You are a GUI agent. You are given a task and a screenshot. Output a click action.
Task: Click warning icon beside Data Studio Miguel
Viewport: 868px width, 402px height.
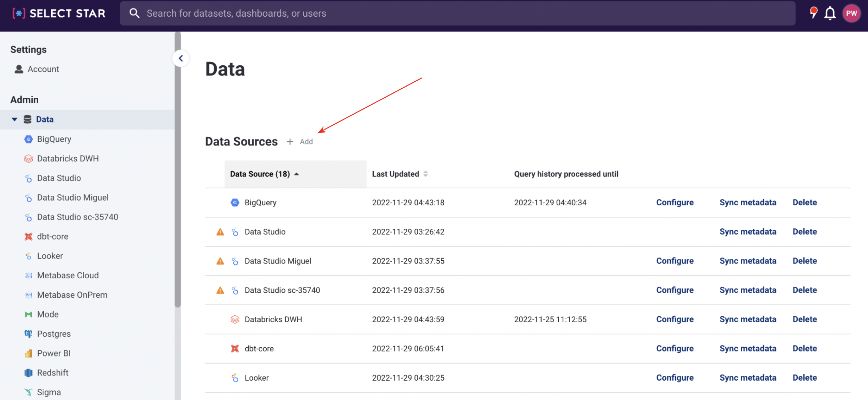pos(220,261)
